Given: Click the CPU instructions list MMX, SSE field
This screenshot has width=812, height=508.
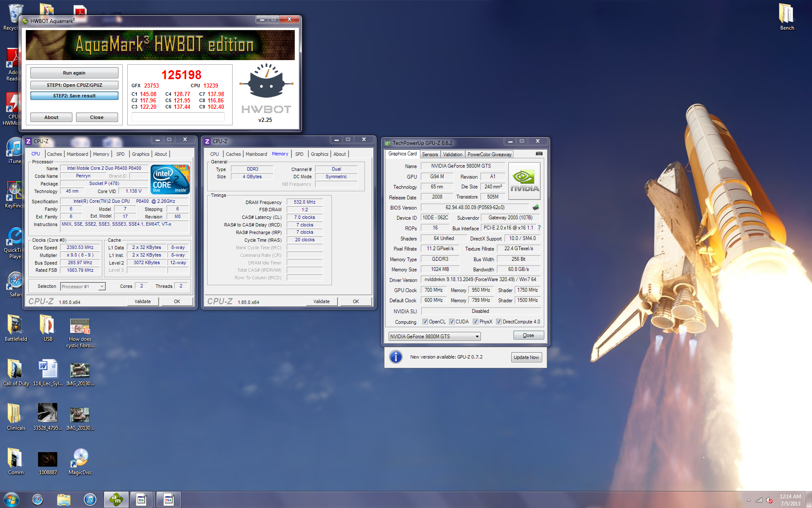Looking at the screenshot, I should pos(125,226).
